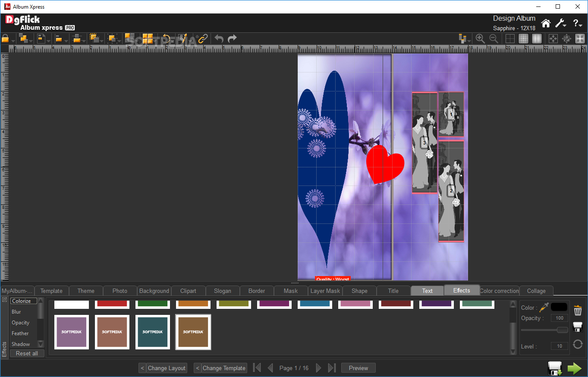Click the align left objects icon
This screenshot has height=377, width=588.
click(x=59, y=38)
